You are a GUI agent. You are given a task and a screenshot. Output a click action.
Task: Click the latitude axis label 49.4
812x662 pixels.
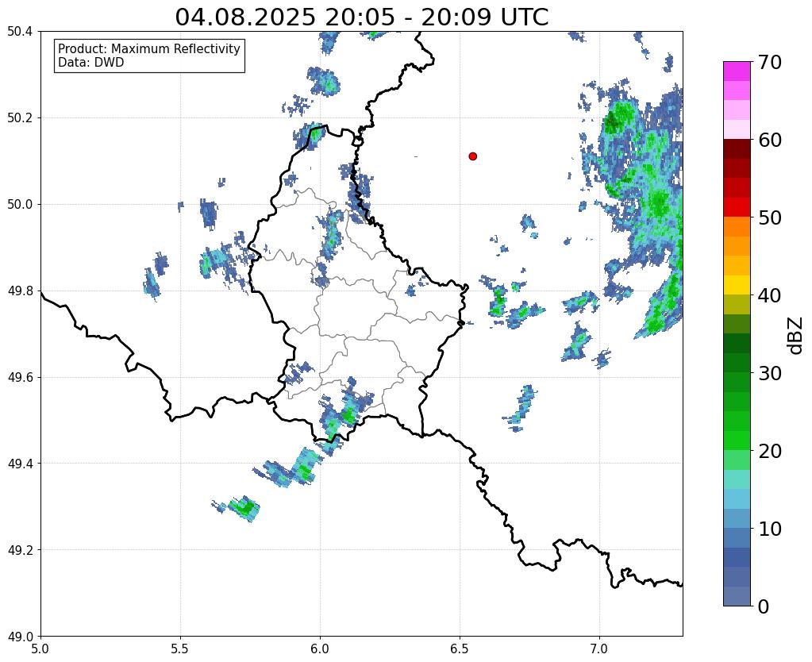click(20, 464)
